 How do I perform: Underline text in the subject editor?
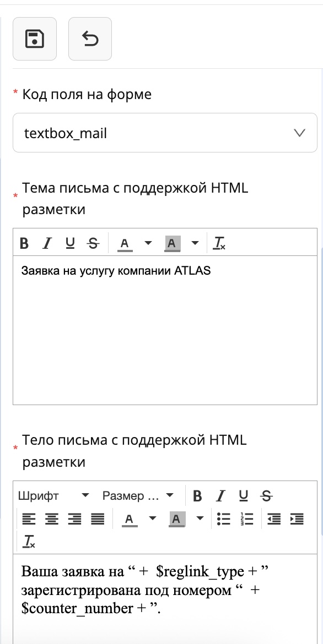[69, 242]
